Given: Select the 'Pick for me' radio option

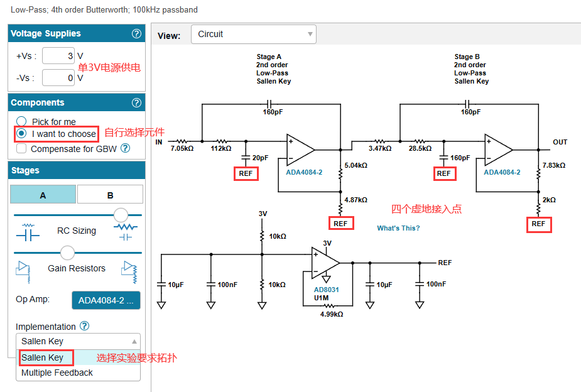Looking at the screenshot, I should [21, 121].
